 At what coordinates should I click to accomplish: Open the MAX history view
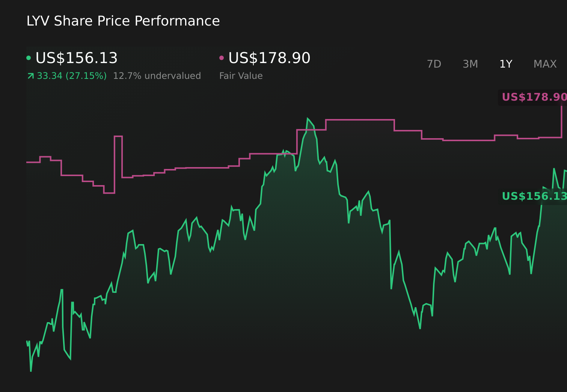tap(545, 64)
